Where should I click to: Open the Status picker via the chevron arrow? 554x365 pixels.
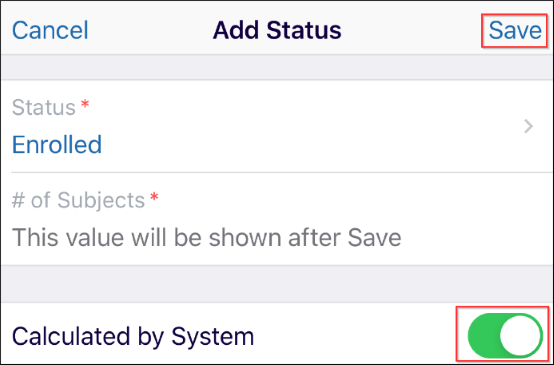pos(529,126)
